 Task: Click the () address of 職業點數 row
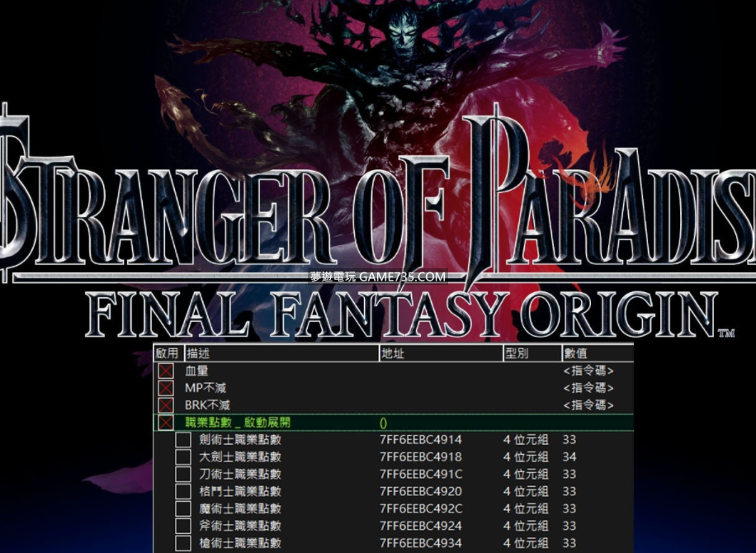383,423
